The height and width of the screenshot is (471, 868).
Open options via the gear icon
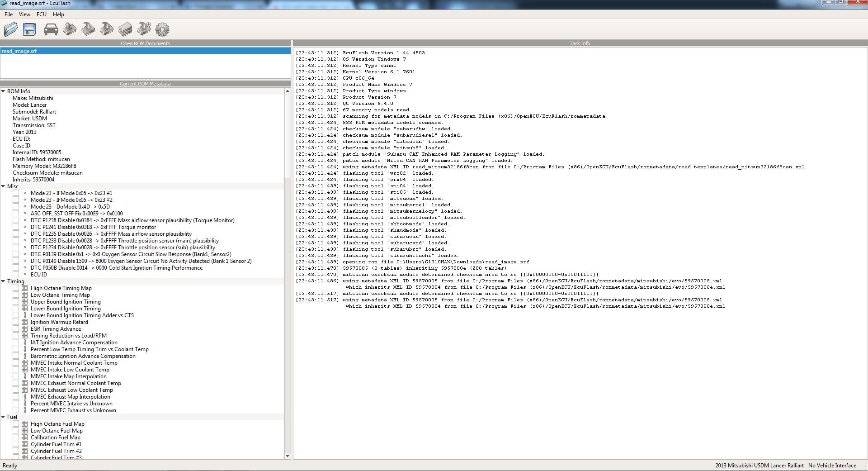tap(162, 29)
